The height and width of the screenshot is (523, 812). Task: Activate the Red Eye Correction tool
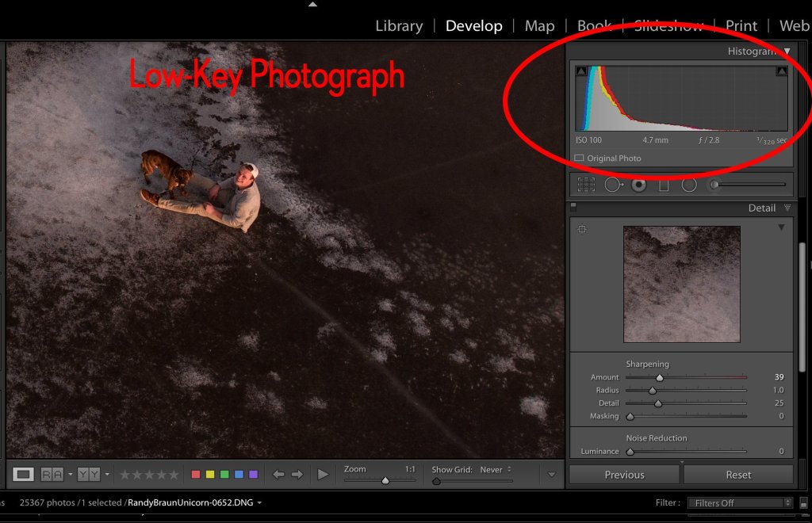point(638,185)
